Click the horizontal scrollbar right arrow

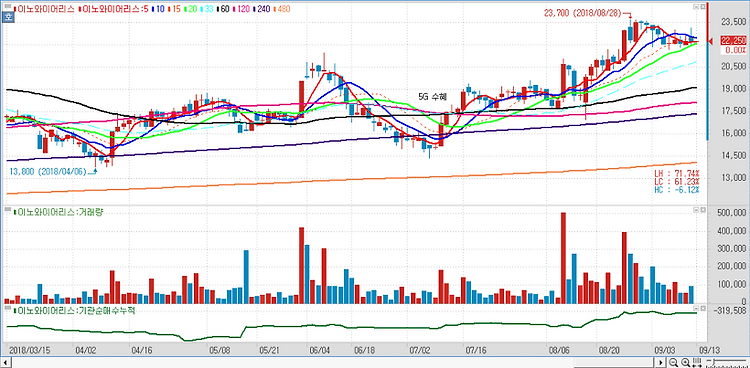[661, 362]
